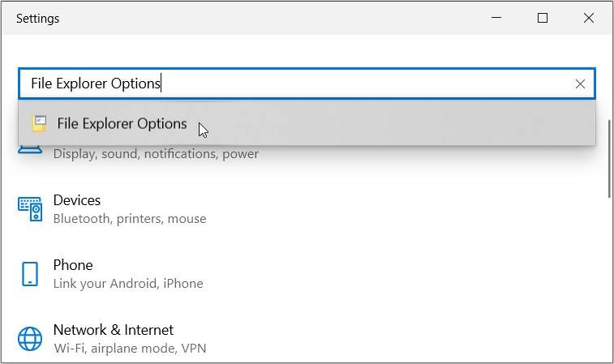Maximize the Settings window
This screenshot has width=614, height=364.
[x=543, y=18]
